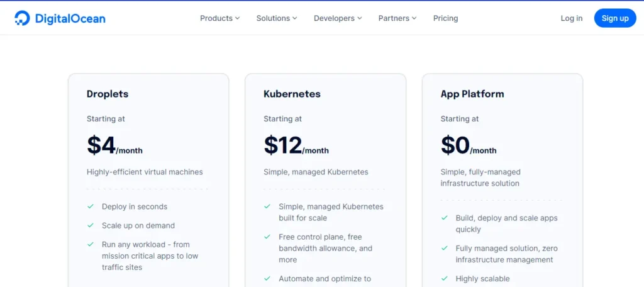Click checkmark beside "Highly scalable"
The width and height of the screenshot is (644, 287).
point(445,278)
